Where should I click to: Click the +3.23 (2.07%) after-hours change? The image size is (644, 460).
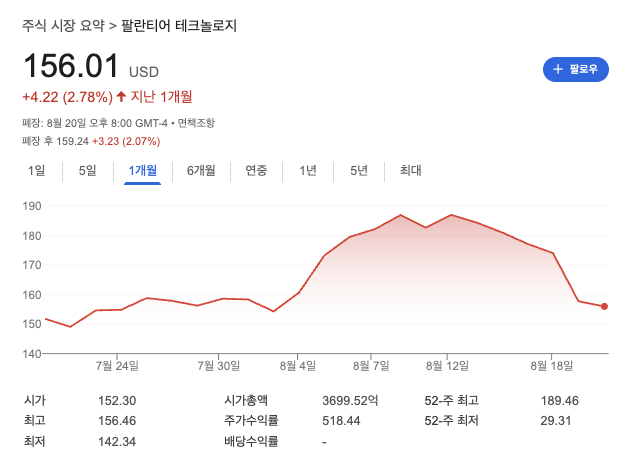[x=126, y=141]
